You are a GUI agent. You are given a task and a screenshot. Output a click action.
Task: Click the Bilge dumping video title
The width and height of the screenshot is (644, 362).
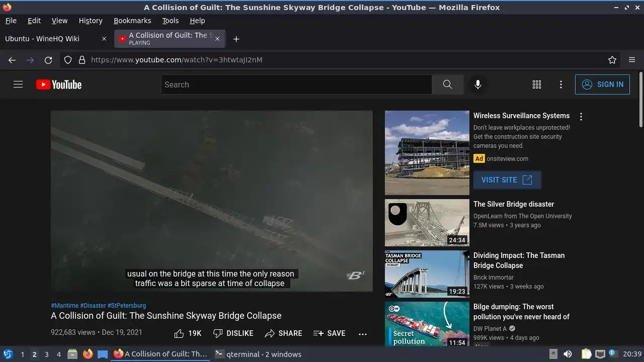tap(521, 312)
